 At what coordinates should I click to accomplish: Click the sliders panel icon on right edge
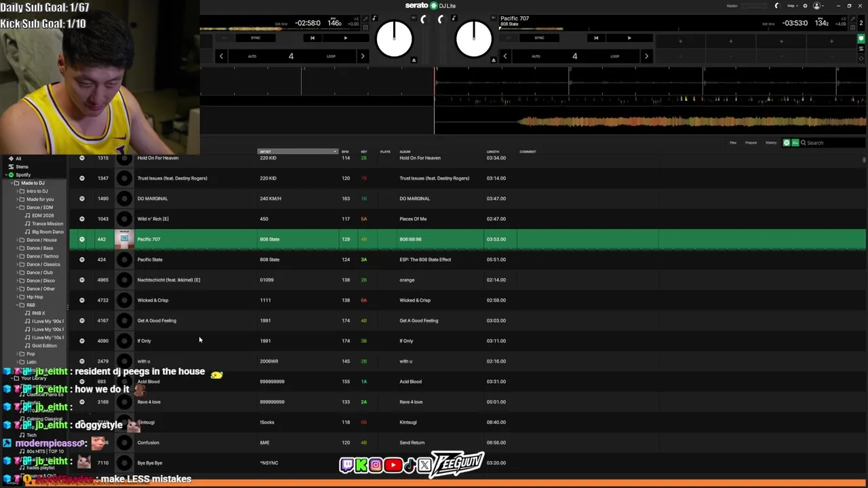[x=862, y=49]
